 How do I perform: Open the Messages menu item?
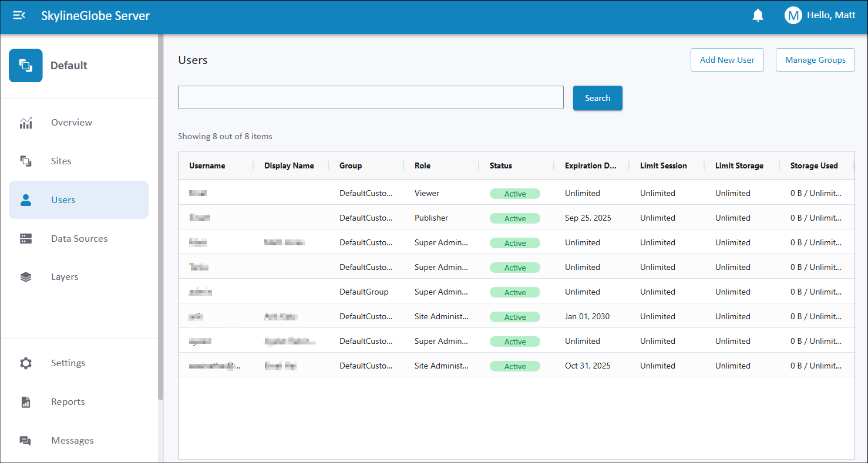(72, 441)
